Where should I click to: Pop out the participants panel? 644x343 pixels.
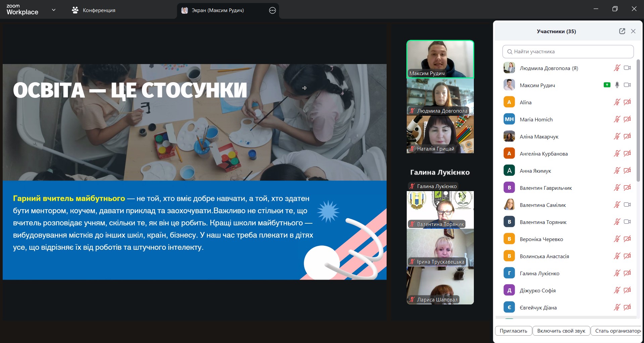(x=622, y=31)
